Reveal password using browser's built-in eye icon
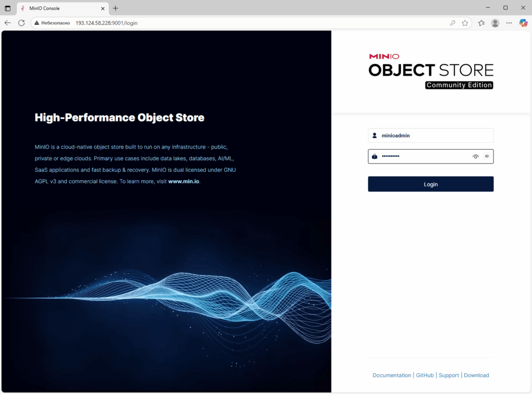The width and height of the screenshot is (532, 394). 475,156
